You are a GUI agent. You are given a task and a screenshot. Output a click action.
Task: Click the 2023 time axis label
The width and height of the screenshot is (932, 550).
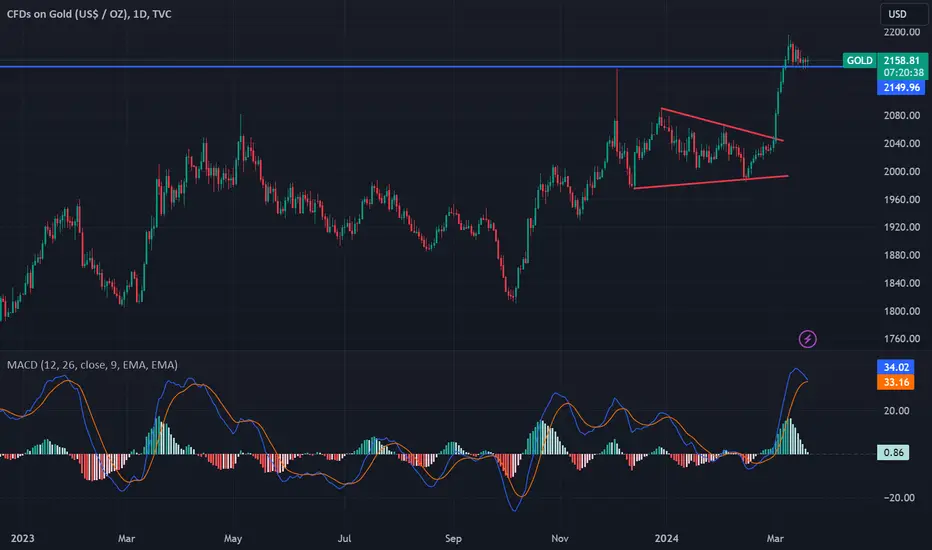click(23, 538)
